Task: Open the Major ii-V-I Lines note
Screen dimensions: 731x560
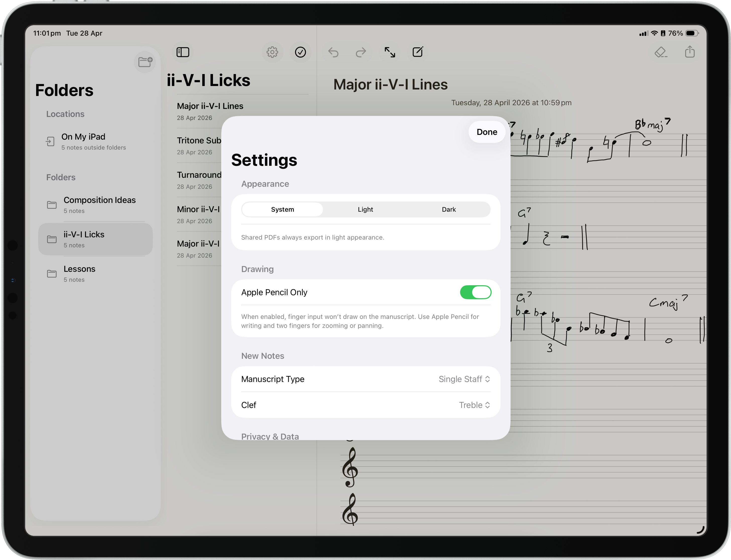Action: point(243,111)
